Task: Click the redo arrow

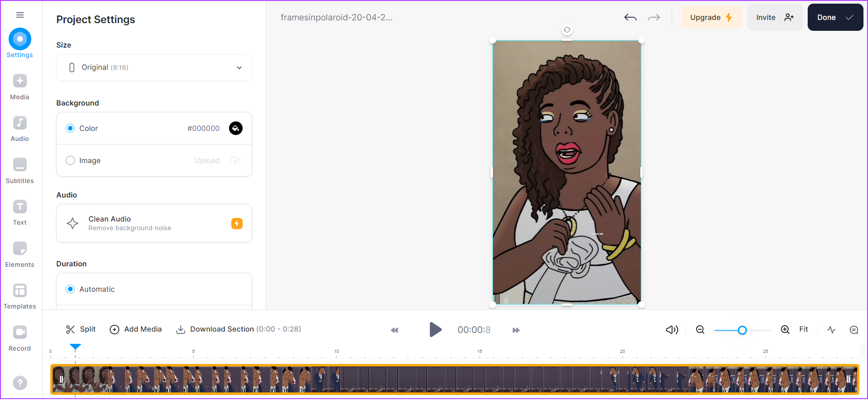Action: pyautogui.click(x=654, y=18)
